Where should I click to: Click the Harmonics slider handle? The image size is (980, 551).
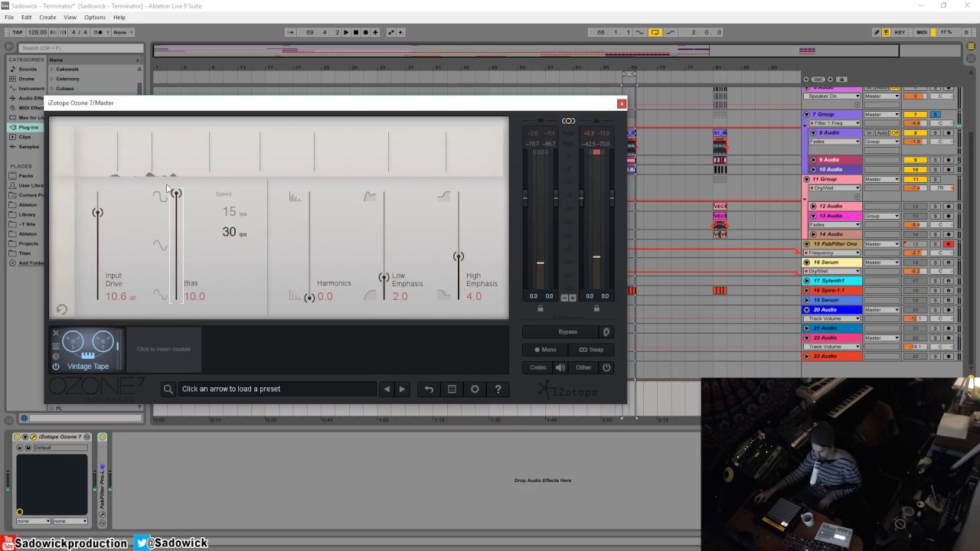coord(309,298)
